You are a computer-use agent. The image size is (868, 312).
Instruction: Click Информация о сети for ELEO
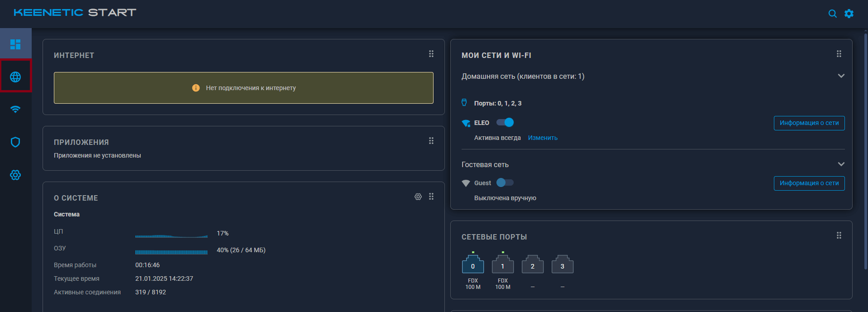(809, 123)
